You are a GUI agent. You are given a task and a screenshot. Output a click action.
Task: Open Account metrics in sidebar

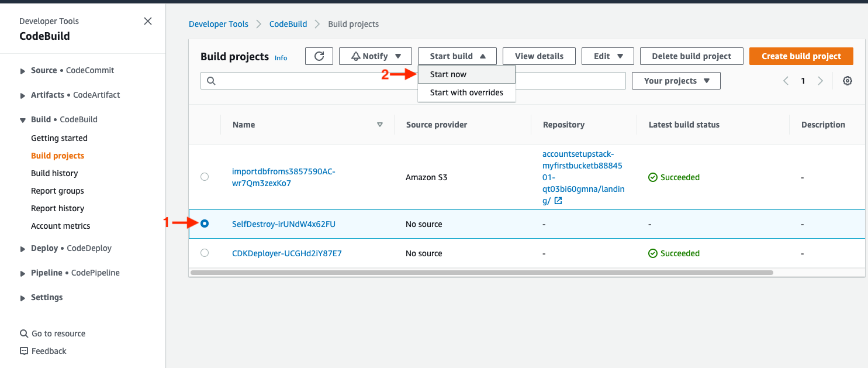tap(61, 226)
